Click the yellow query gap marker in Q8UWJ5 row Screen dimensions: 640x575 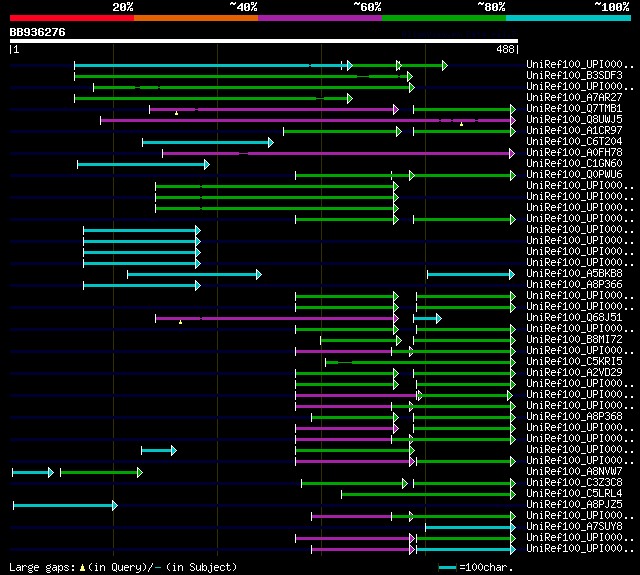coord(461,124)
